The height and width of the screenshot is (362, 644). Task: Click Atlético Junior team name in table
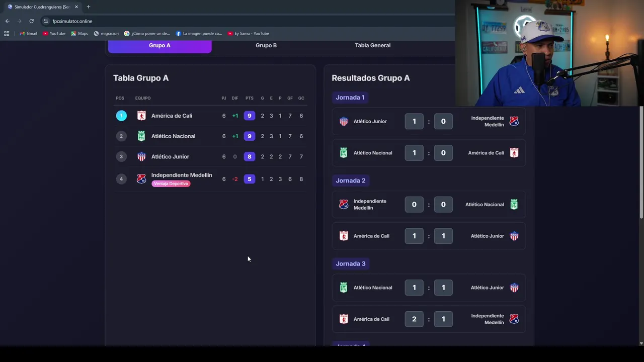tap(170, 156)
